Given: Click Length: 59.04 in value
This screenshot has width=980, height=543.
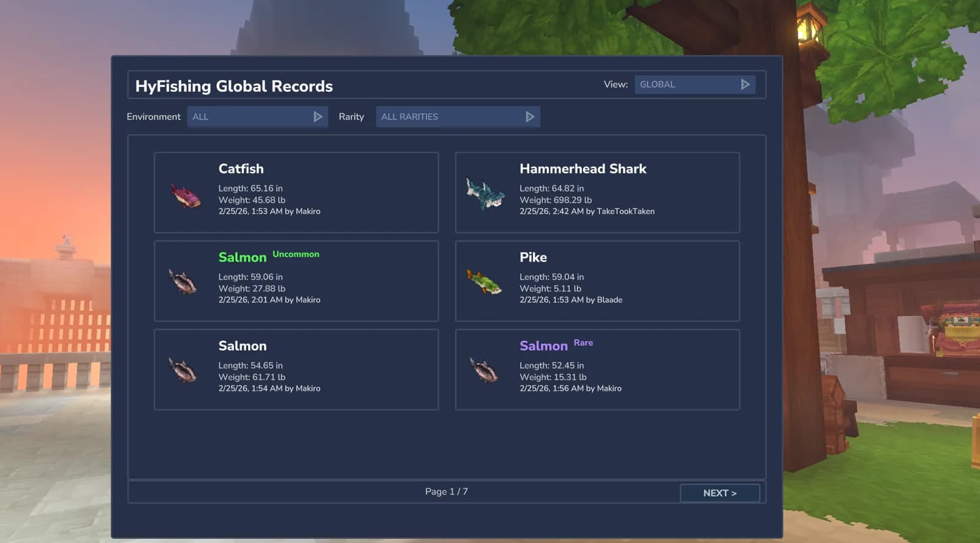Looking at the screenshot, I should (x=551, y=277).
